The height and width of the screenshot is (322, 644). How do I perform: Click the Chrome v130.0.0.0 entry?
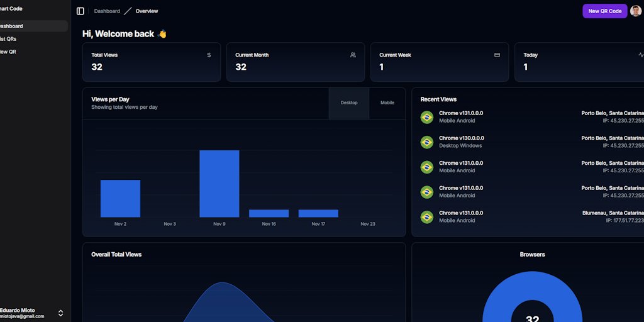pos(461,138)
